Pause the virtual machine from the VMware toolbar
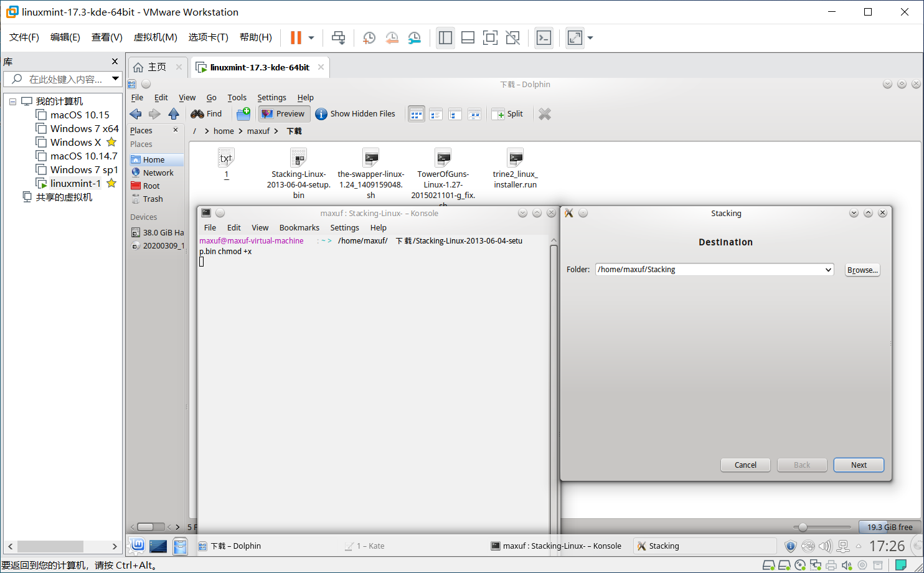Viewport: 924px width, 573px height. (x=296, y=38)
